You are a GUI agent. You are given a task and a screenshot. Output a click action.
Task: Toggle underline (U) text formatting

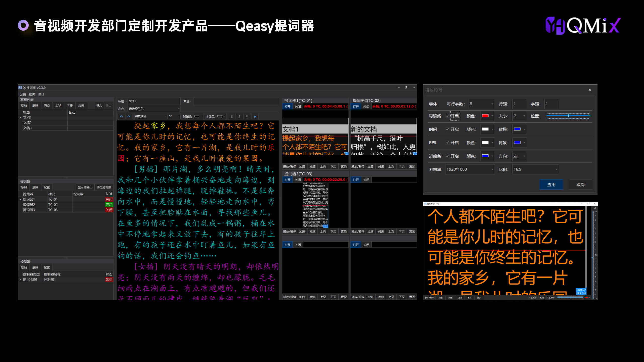[247, 116]
